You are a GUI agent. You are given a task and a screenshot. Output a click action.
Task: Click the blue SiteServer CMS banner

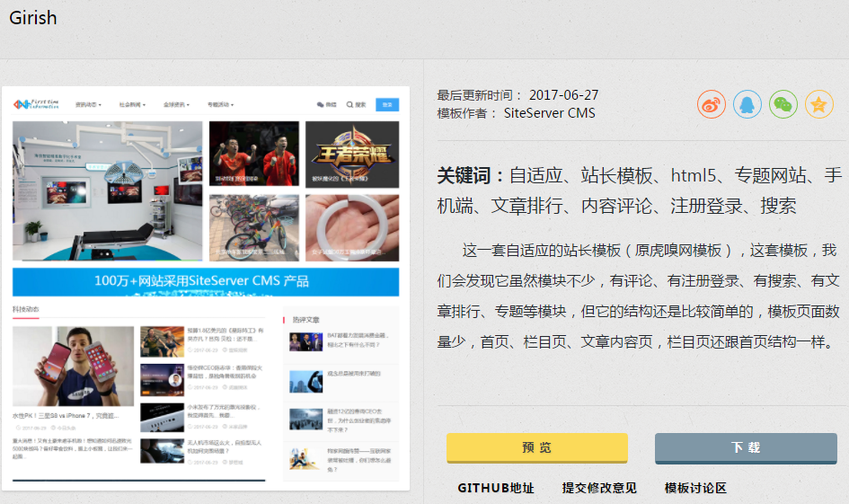[x=206, y=281]
